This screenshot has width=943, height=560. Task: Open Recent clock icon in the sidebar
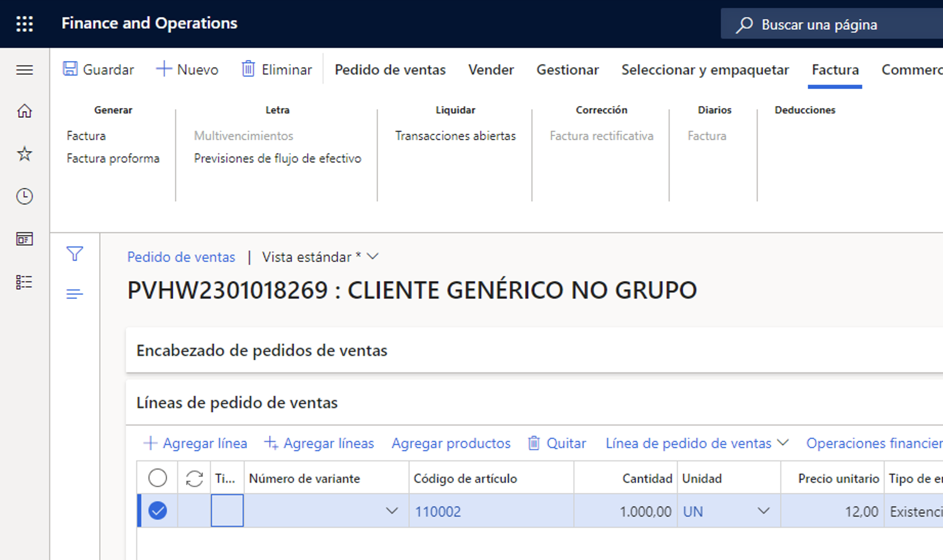[x=25, y=196]
